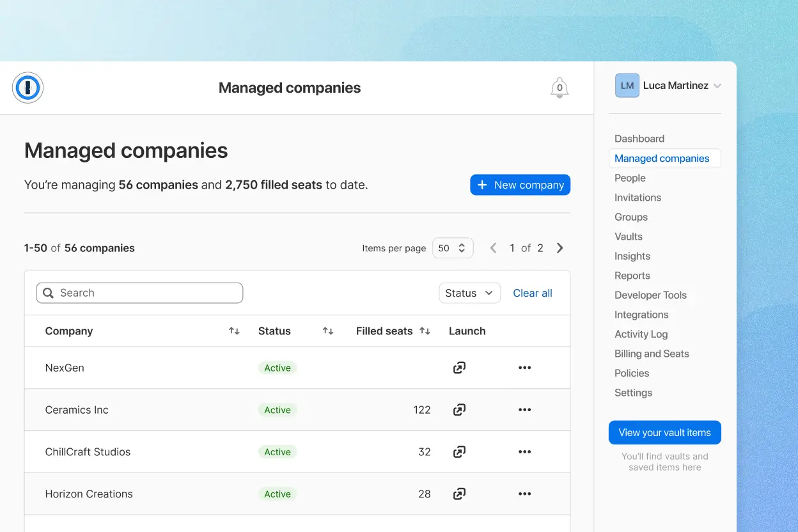Click the Filled seats column header
The image size is (798, 532).
pyautogui.click(x=384, y=331)
